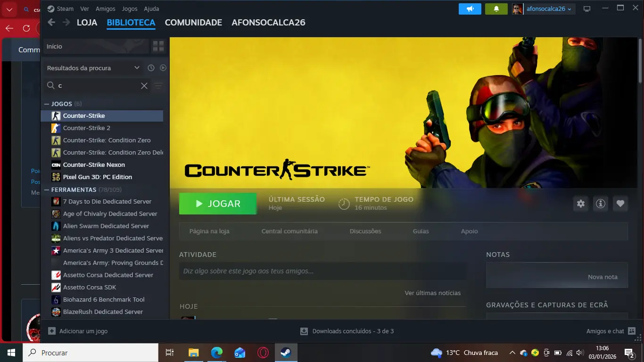Click the Counter-Strike: Condition Zero Deleted Scenes icon

coord(56,152)
